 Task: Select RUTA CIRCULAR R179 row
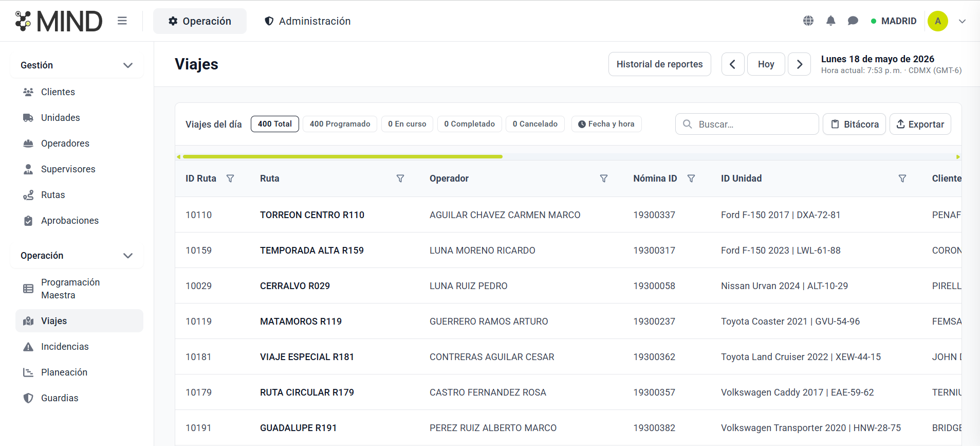568,392
